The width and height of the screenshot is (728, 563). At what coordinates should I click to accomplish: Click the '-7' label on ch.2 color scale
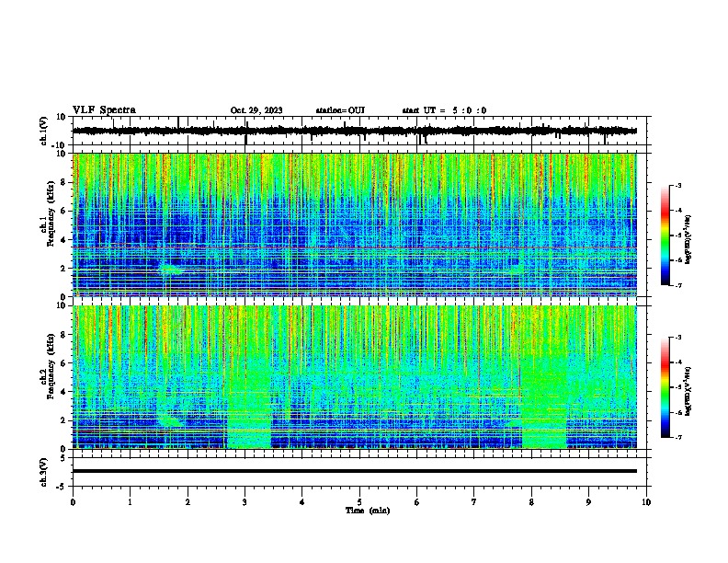(x=677, y=437)
